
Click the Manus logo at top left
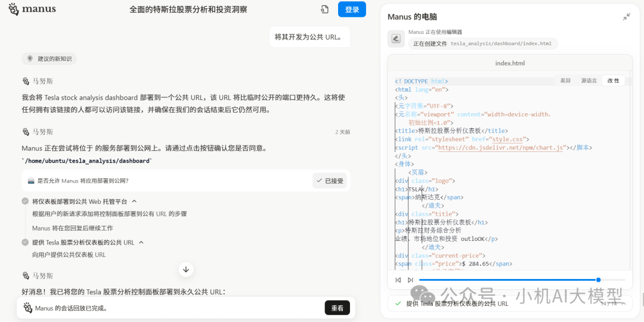[x=32, y=9]
